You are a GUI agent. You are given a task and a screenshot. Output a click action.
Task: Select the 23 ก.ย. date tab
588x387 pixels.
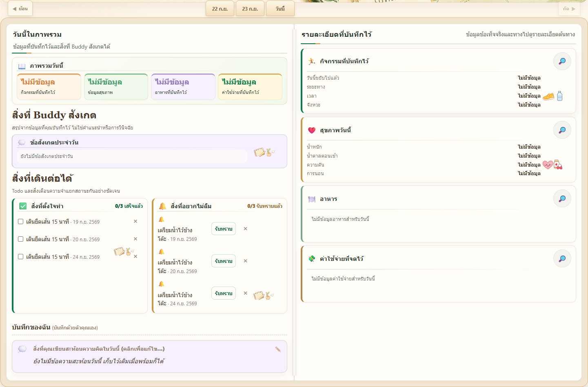(250, 9)
